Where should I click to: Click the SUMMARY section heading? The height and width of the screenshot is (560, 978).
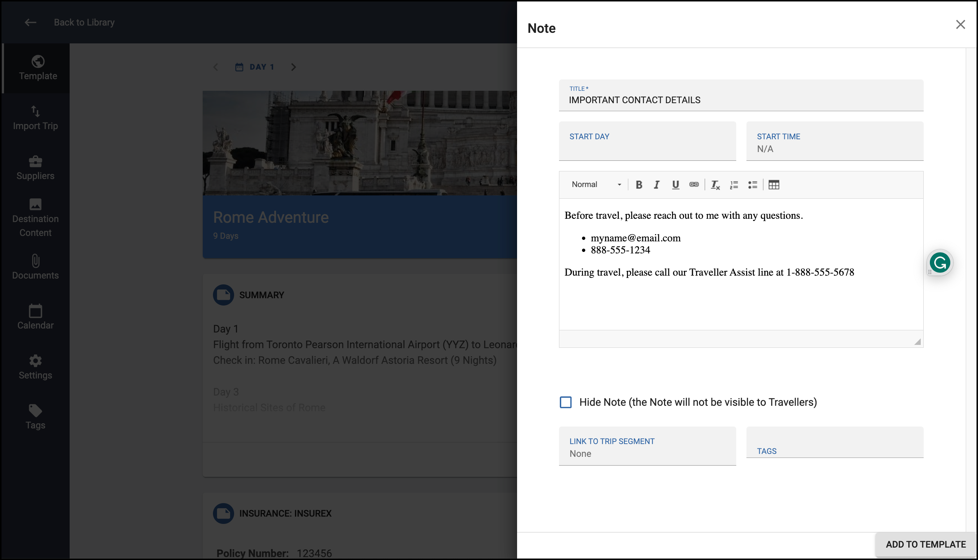(x=261, y=295)
